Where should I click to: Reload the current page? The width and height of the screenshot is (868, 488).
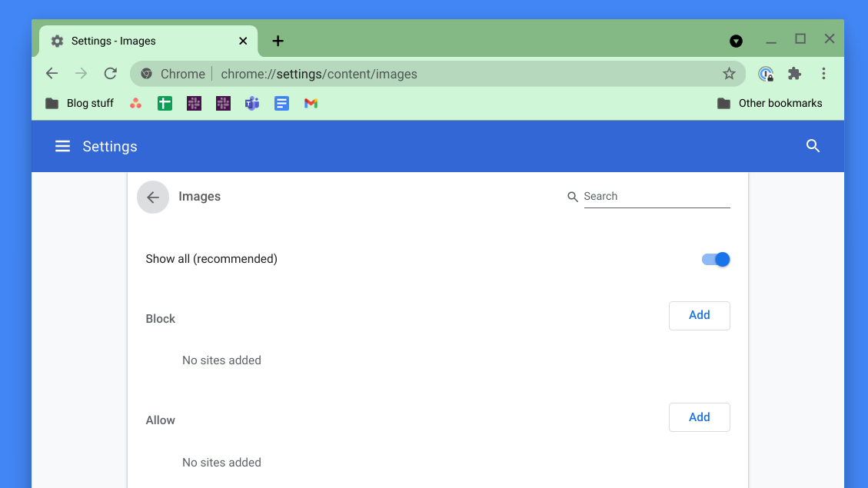(110, 73)
